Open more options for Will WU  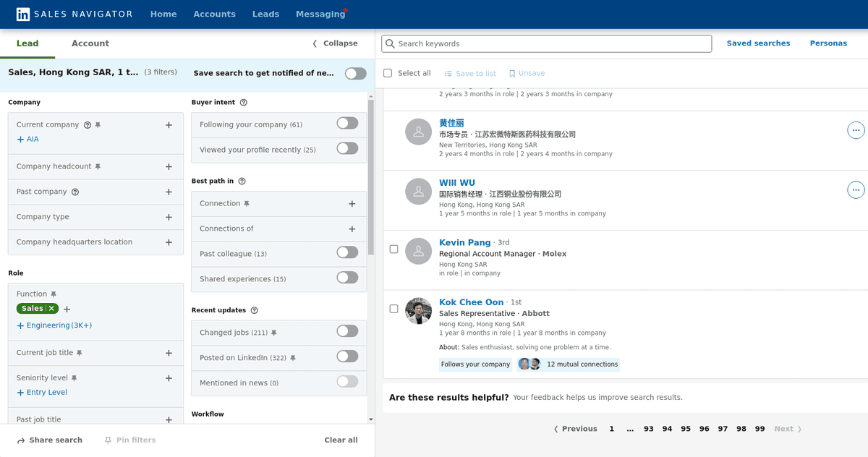[x=856, y=190]
